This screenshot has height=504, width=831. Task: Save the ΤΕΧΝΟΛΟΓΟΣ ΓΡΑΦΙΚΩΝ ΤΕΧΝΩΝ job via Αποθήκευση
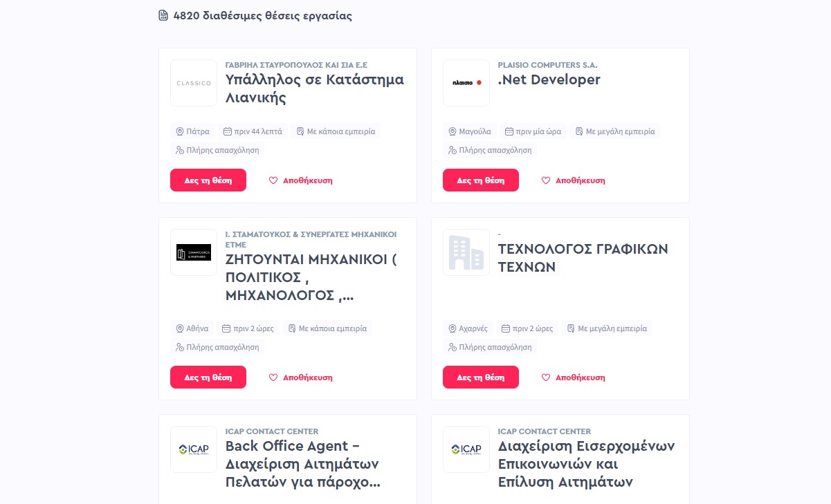click(x=574, y=377)
